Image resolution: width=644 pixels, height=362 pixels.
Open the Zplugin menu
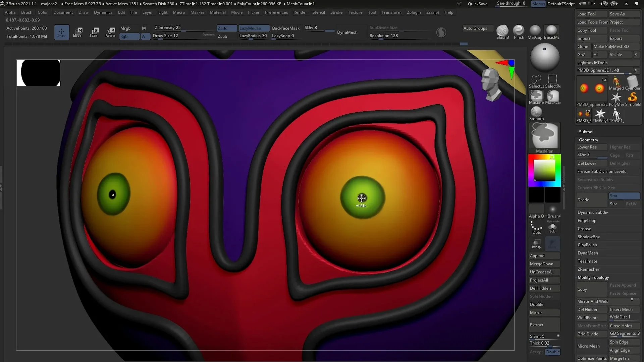pos(414,12)
